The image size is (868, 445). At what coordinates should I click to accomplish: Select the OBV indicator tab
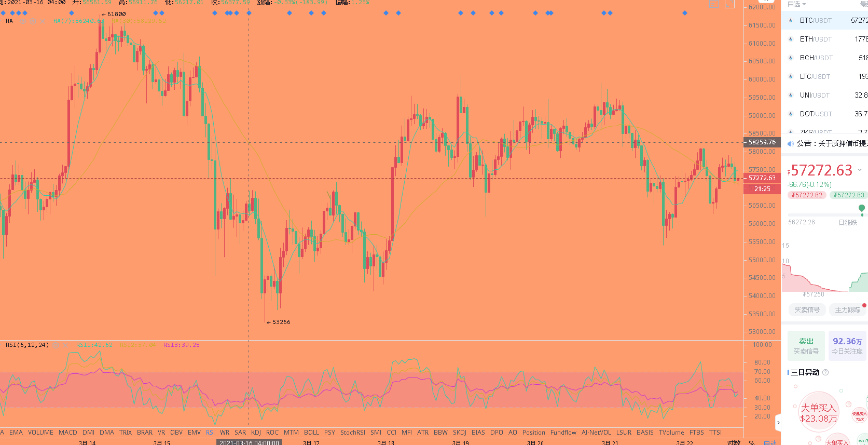[x=176, y=433]
